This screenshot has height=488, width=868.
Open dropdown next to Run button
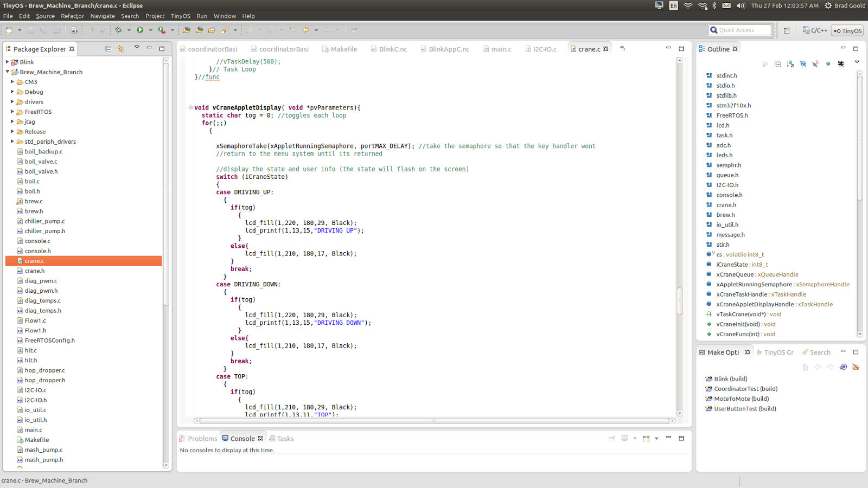coord(151,30)
